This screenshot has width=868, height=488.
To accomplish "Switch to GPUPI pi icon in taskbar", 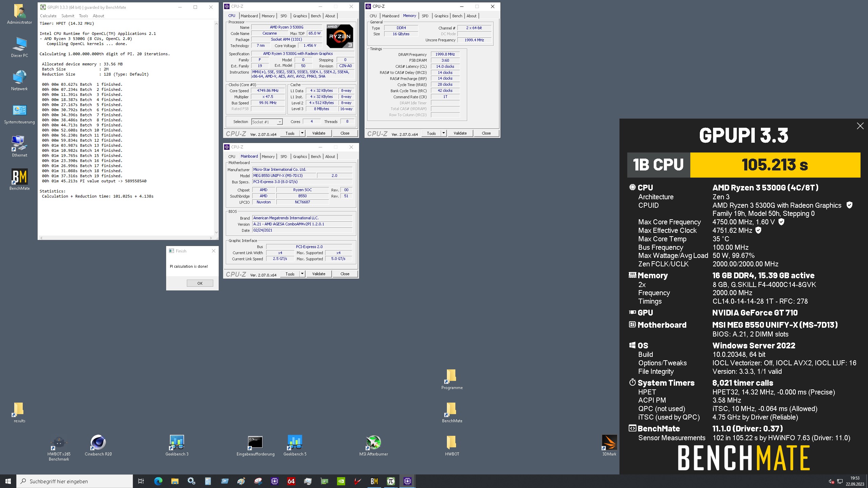I will point(391,481).
